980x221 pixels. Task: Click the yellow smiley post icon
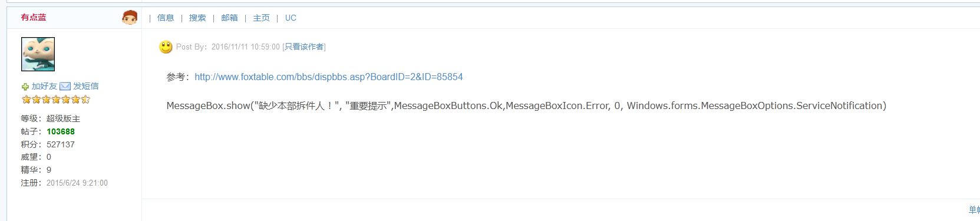tap(166, 47)
